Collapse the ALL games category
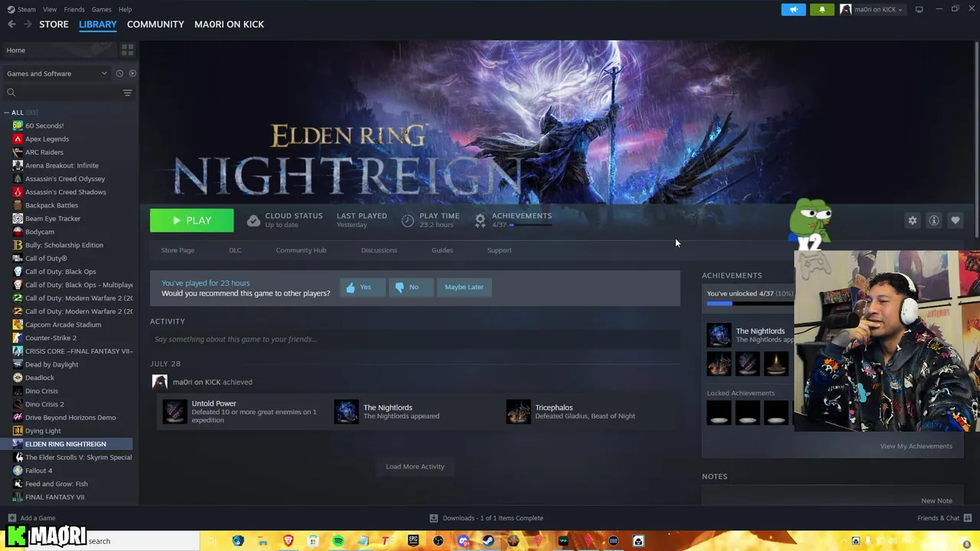This screenshot has height=551, width=980. point(6,112)
